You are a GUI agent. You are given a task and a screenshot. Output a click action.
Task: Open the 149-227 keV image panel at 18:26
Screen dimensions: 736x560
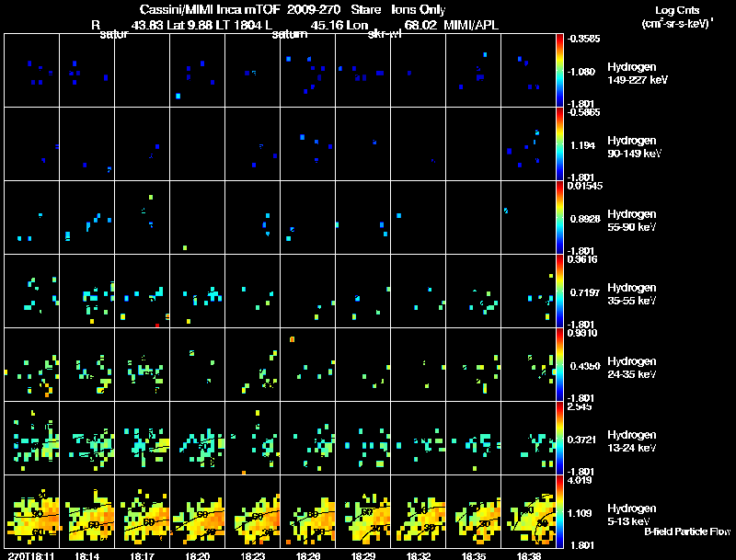point(308,71)
